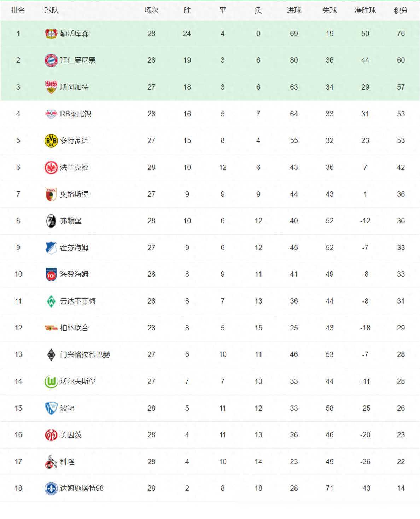Viewport: 420px width, 519px height.
Task: Click the Mainz 05 red logo
Action: [51, 435]
